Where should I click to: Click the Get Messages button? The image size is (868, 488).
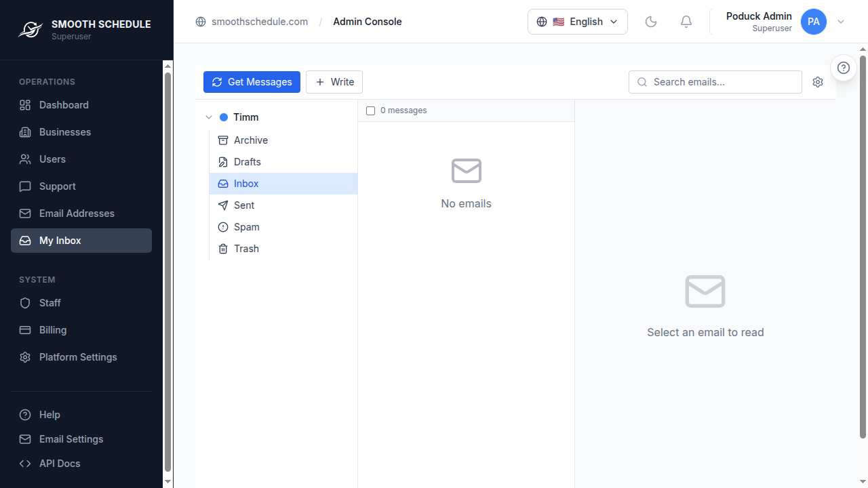point(252,82)
